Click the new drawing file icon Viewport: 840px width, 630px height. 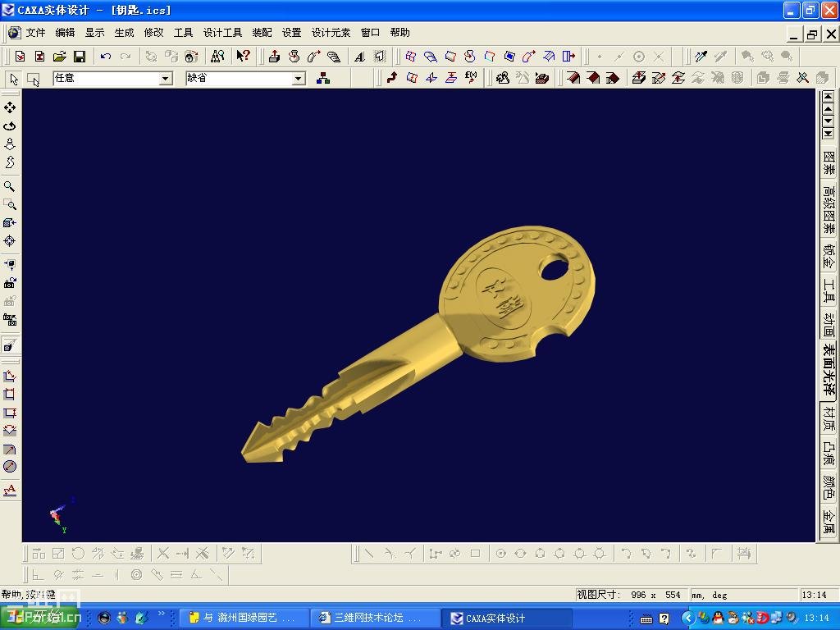[39, 57]
